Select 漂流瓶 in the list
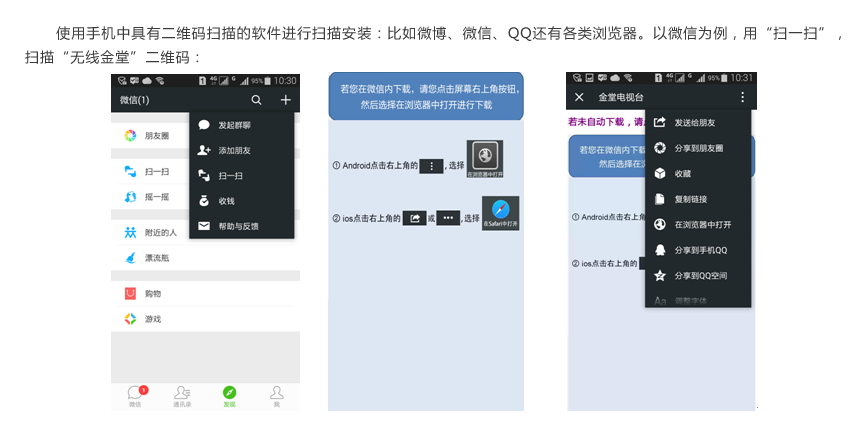 (156, 257)
